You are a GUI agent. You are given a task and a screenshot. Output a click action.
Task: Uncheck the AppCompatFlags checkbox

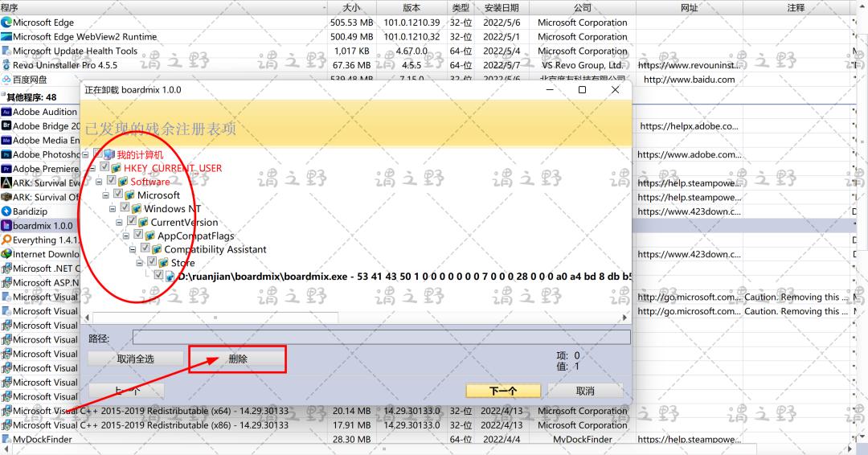point(138,235)
